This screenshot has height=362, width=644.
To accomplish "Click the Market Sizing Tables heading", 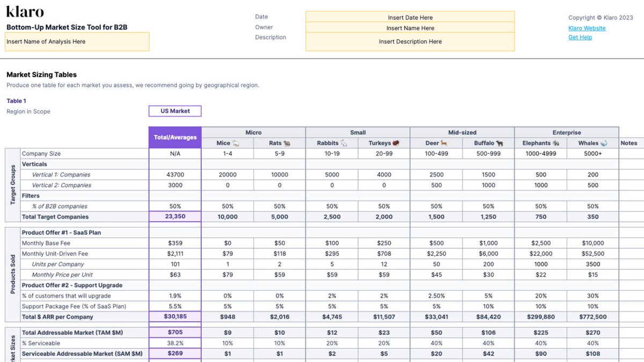I will (x=41, y=75).
